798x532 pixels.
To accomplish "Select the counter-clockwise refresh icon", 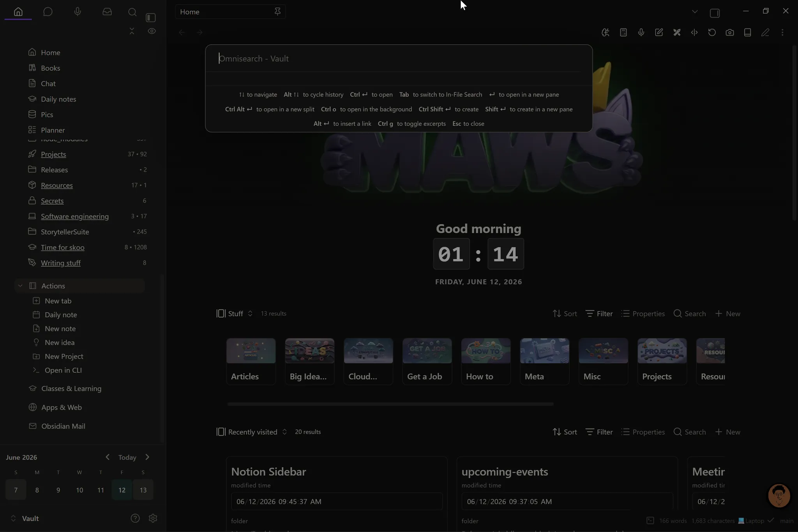I will [712, 32].
